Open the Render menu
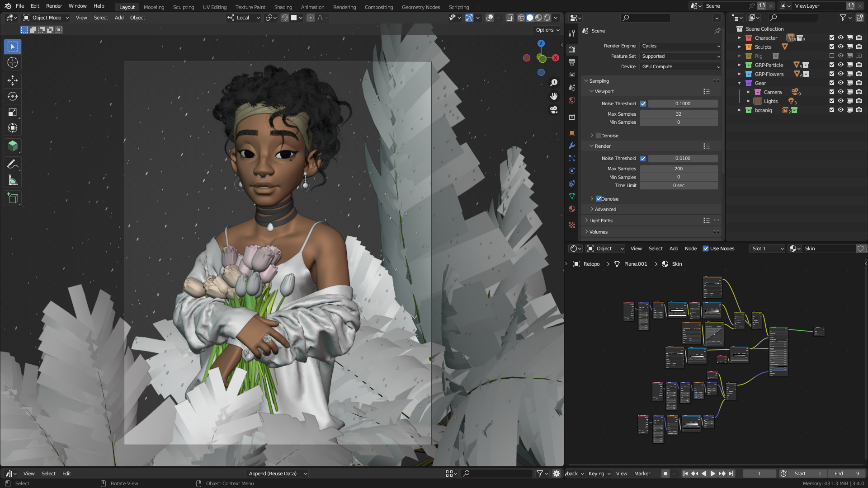The height and width of the screenshot is (488, 868). (x=54, y=6)
